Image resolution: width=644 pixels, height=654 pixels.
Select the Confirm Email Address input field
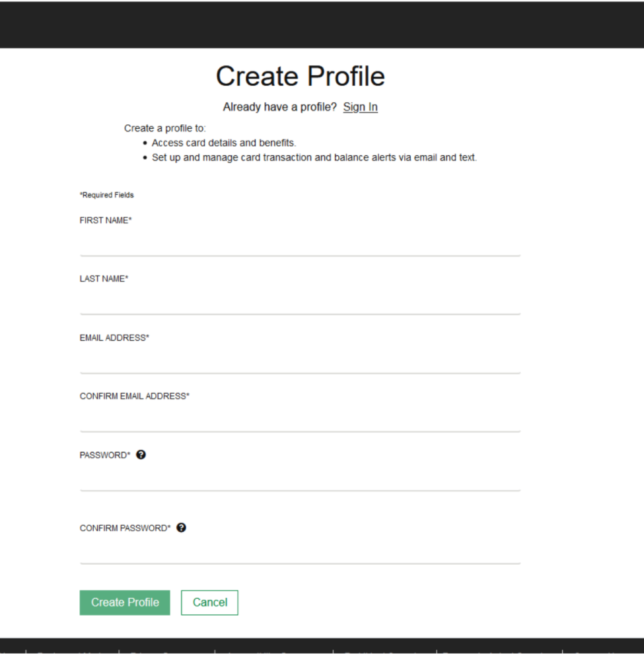(300, 419)
